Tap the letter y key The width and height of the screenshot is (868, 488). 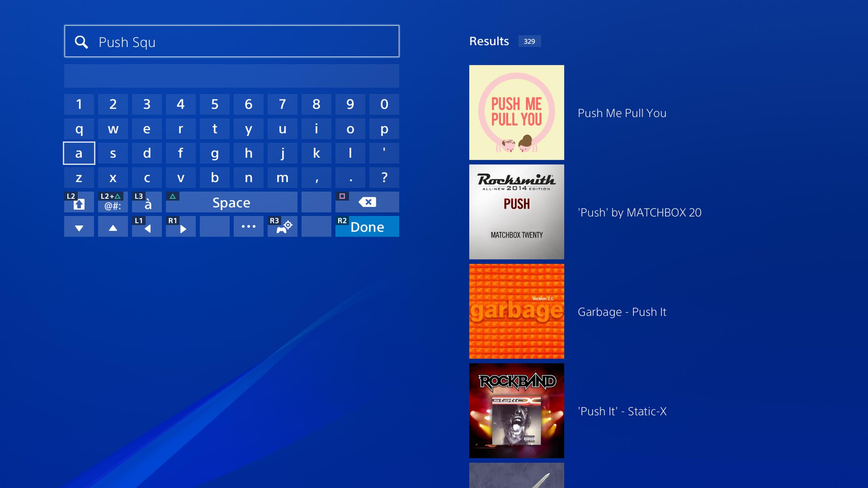pos(248,129)
